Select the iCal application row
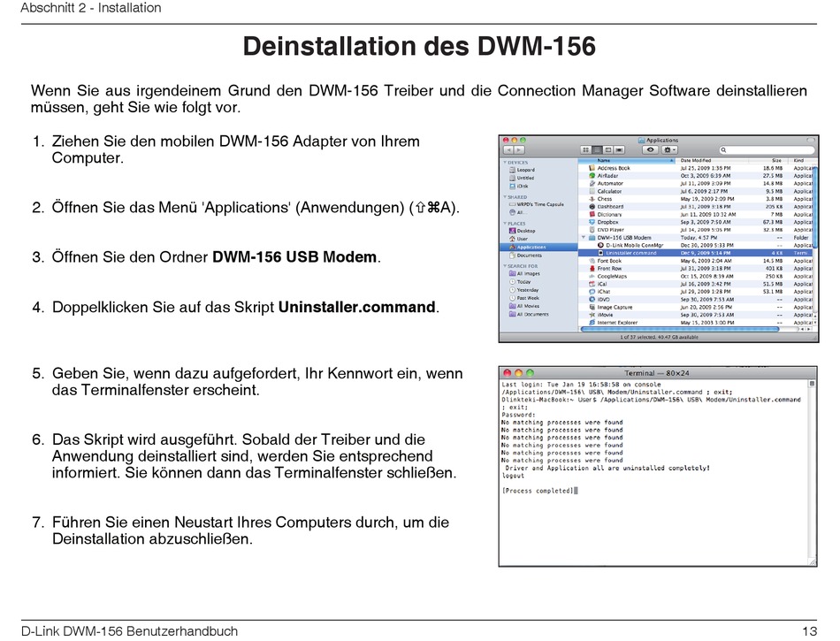This screenshot has width=840, height=641. pos(696,284)
